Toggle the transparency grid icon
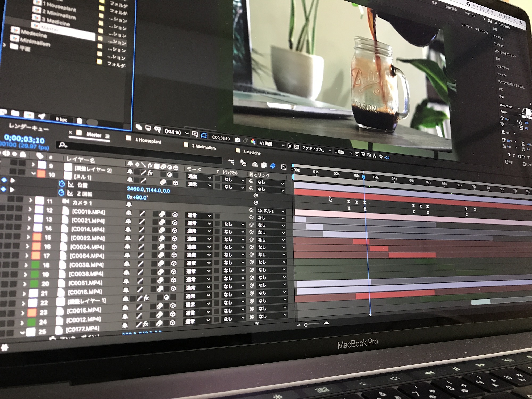 [297, 147]
